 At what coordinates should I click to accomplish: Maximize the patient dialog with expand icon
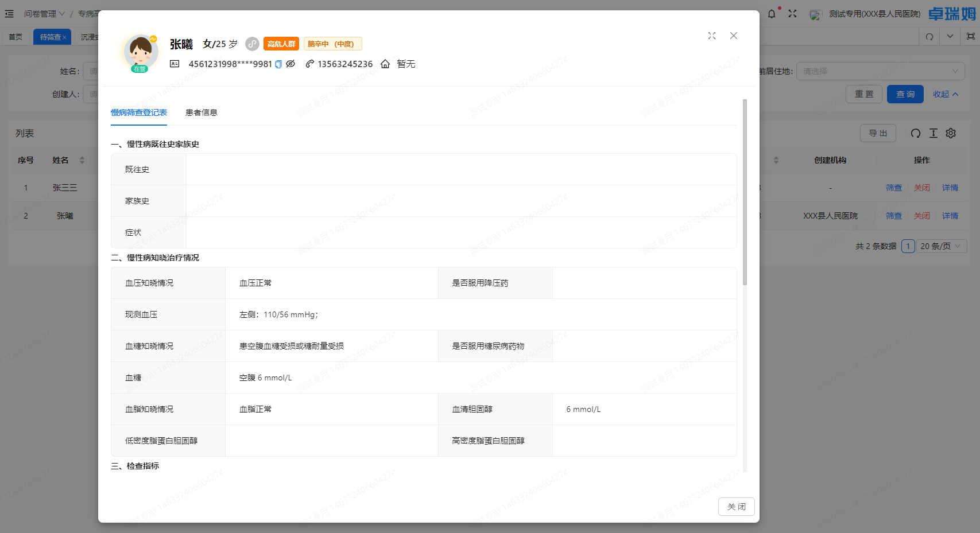[x=712, y=36]
